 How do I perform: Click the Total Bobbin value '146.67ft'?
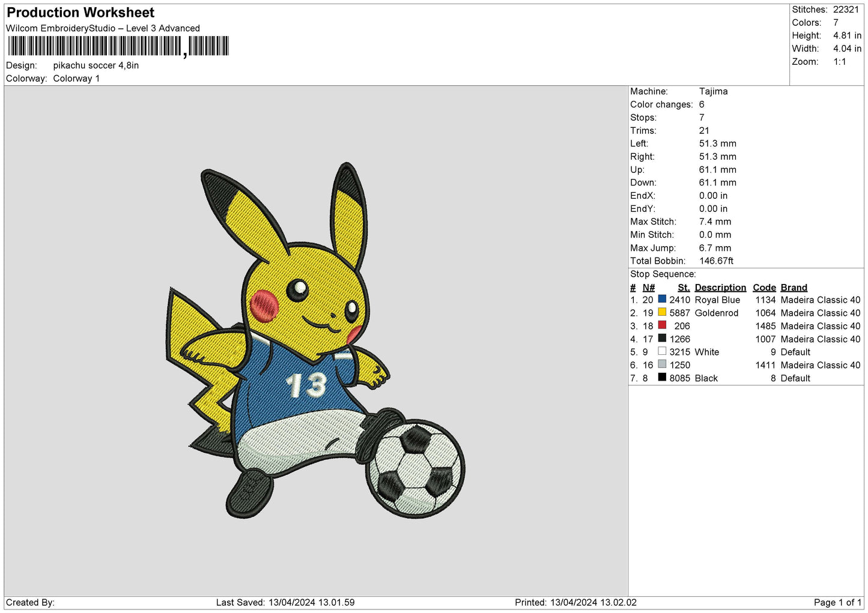pyautogui.click(x=717, y=261)
